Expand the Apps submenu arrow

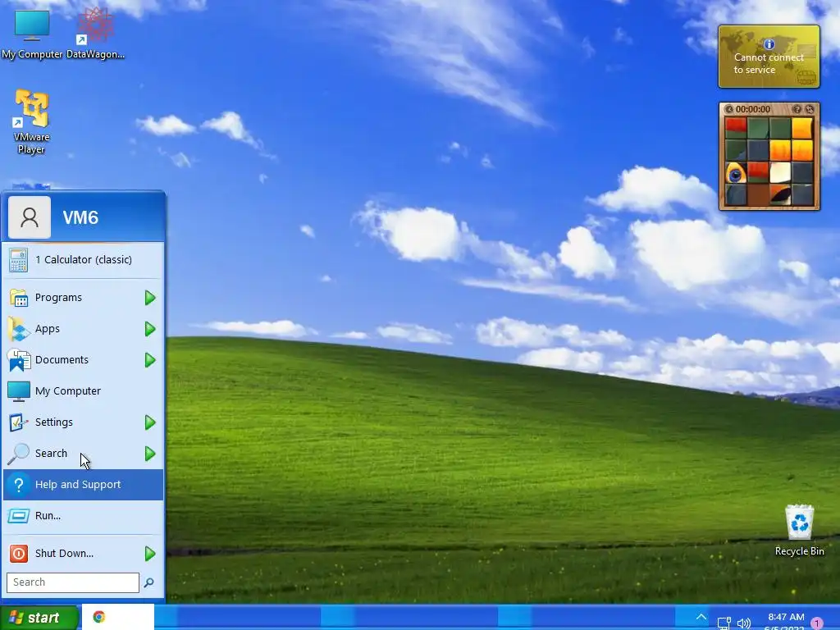(x=150, y=329)
